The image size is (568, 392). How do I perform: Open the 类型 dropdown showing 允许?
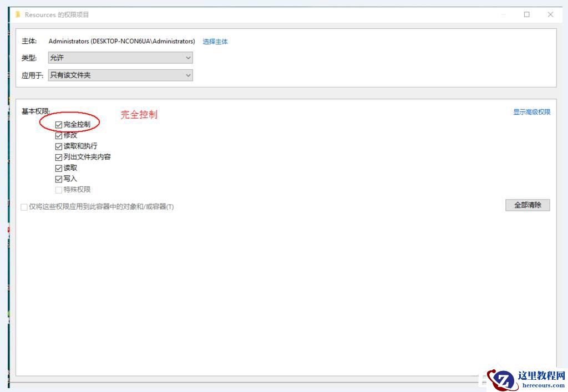click(x=120, y=58)
